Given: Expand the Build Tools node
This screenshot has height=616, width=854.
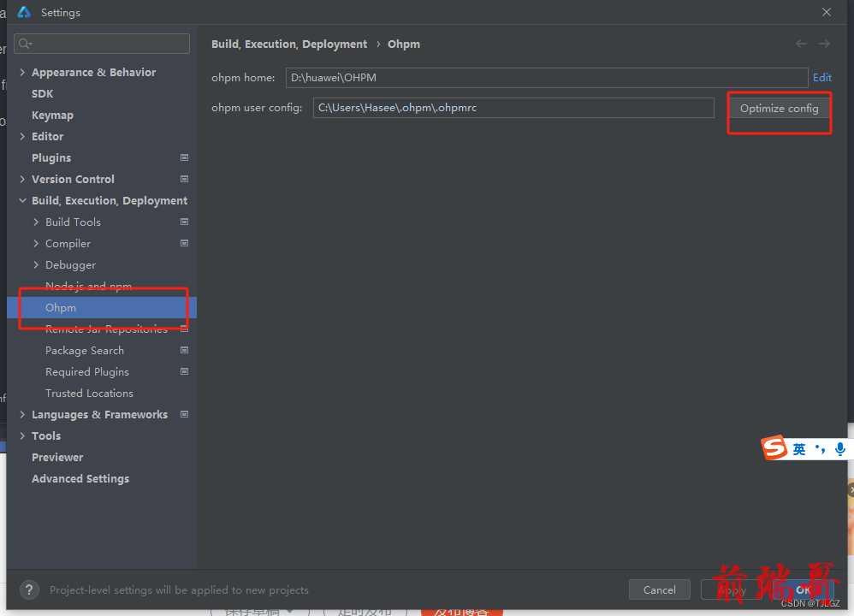Looking at the screenshot, I should 36,222.
